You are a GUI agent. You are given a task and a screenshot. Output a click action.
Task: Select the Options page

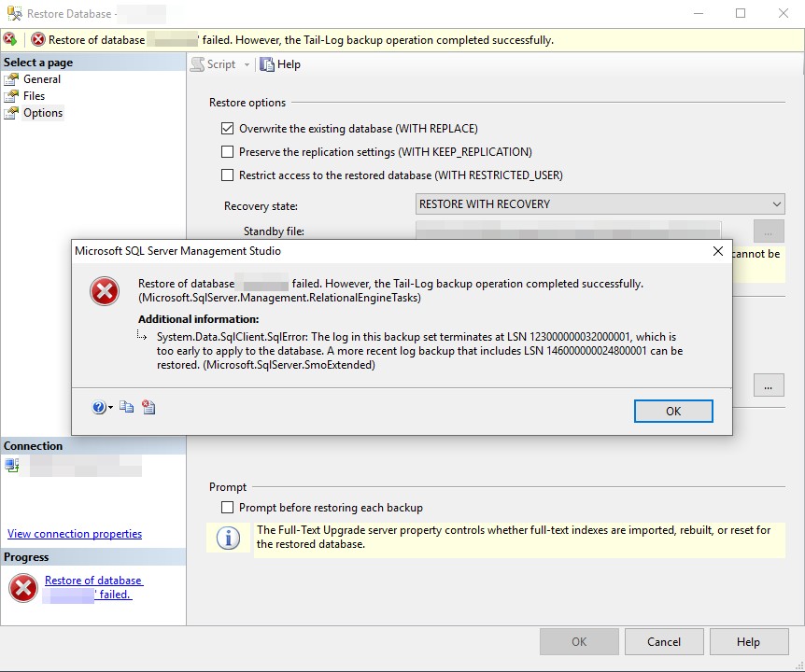[x=43, y=113]
